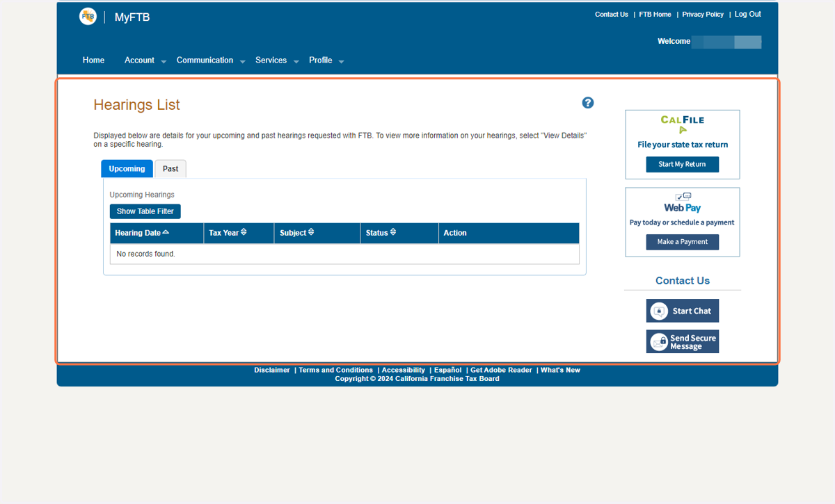Click the Subject column header
Image resolution: width=835 pixels, height=504 pixels.
point(317,233)
